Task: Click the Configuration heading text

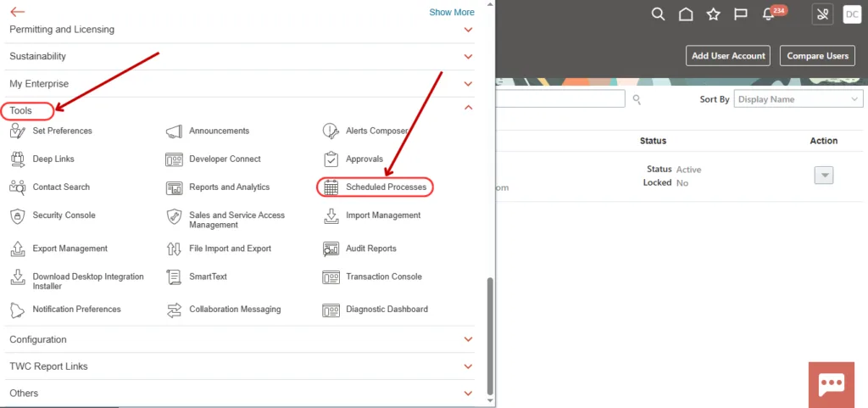Action: [x=38, y=339]
